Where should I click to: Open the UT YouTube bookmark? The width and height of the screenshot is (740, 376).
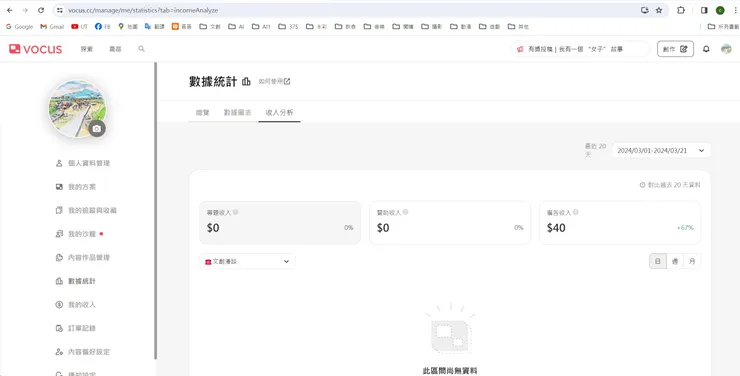coord(79,27)
